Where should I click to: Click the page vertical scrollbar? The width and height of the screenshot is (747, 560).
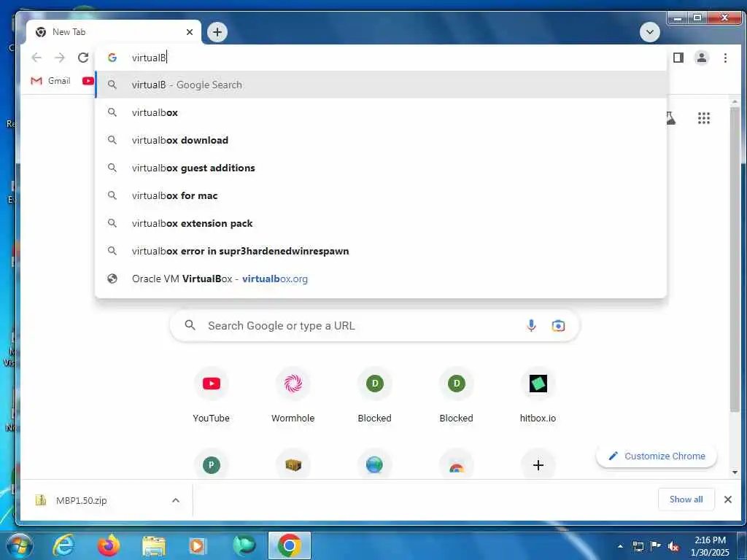point(735,260)
